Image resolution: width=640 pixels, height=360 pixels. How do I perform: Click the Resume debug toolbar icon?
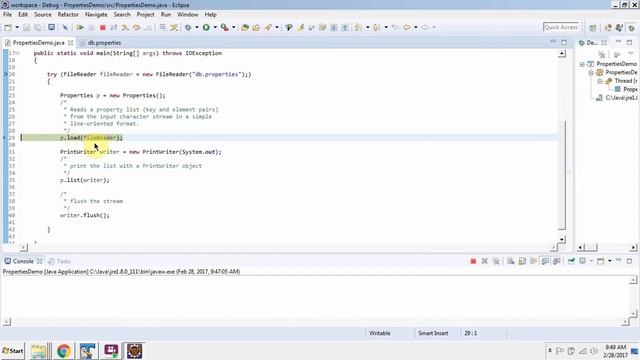coord(80,27)
